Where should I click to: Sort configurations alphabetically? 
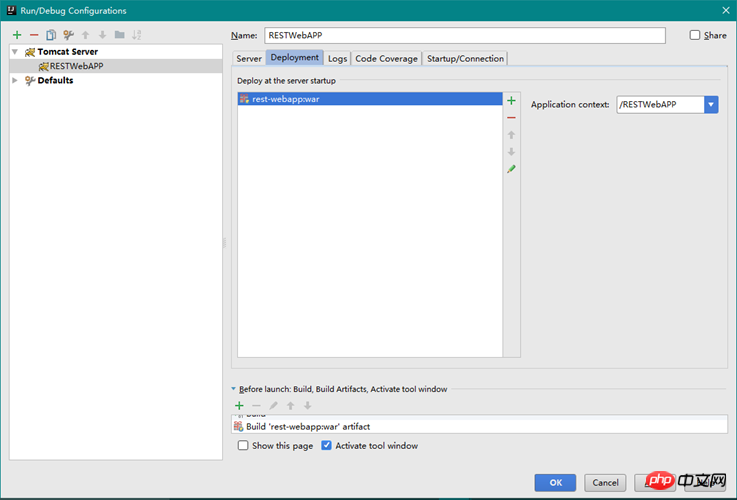click(x=136, y=35)
